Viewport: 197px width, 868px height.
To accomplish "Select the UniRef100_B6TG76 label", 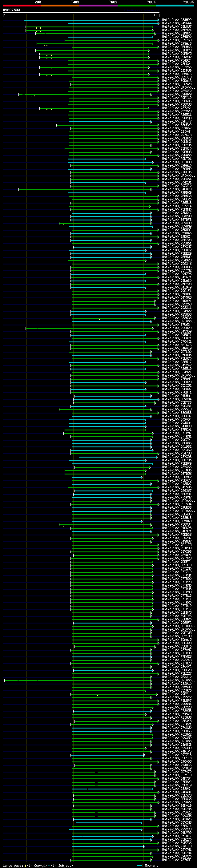I will click(177, 345).
